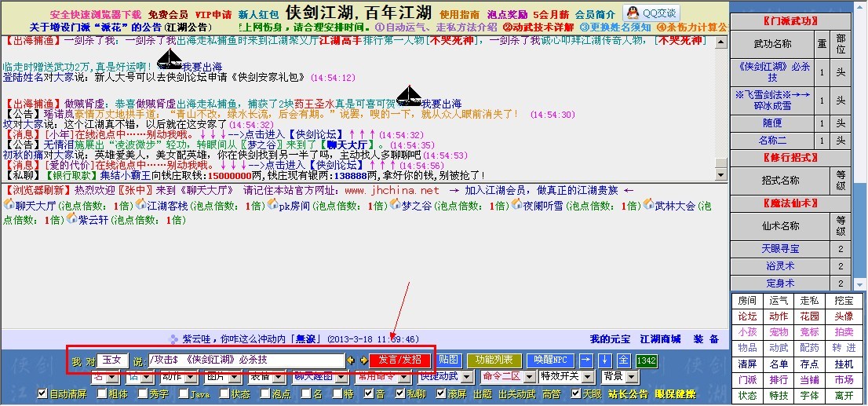
Task: Toggle the 天眼 checkbox
Action: (x=578, y=394)
